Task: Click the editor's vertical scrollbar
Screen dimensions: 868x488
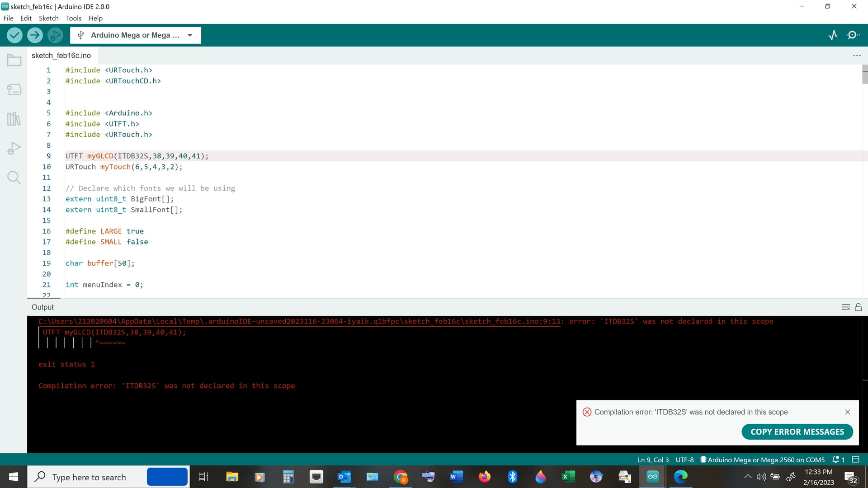Action: (864, 76)
